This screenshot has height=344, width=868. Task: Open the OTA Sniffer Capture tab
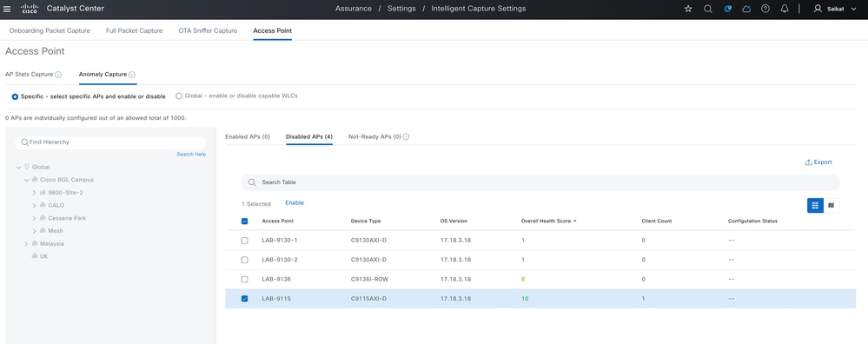coord(208,31)
